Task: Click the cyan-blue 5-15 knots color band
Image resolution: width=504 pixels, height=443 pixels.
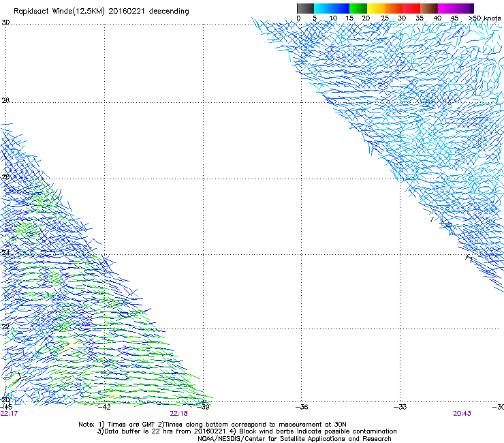Action: tap(332, 8)
